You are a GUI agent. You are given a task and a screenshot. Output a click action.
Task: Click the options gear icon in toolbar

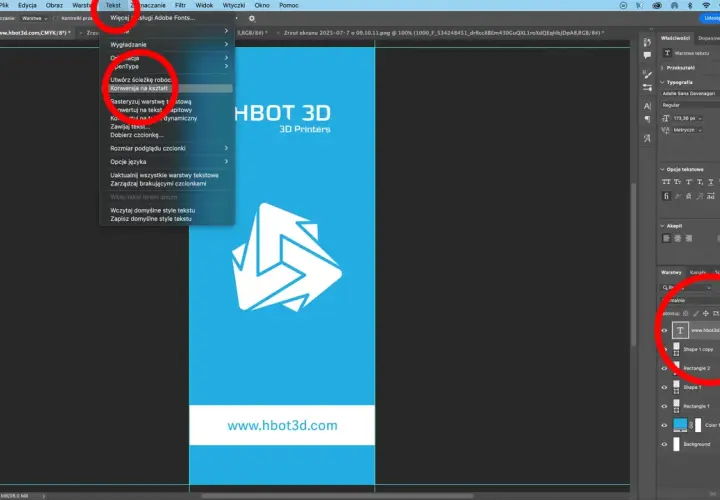pyautogui.click(x=252, y=19)
